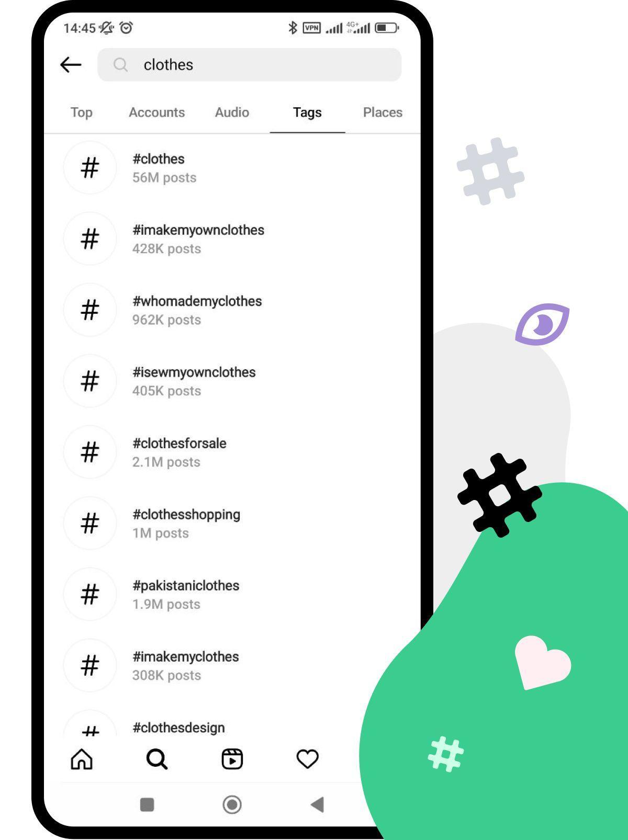Open the Reels section

click(232, 759)
